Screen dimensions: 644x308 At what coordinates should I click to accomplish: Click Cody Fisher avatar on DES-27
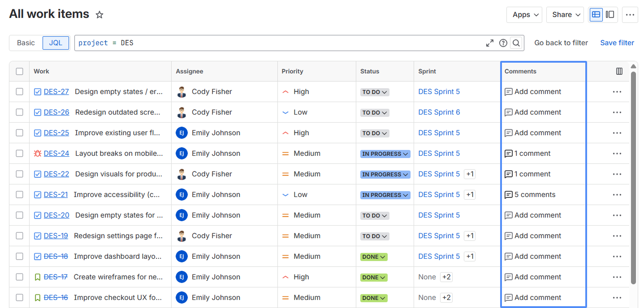(182, 92)
